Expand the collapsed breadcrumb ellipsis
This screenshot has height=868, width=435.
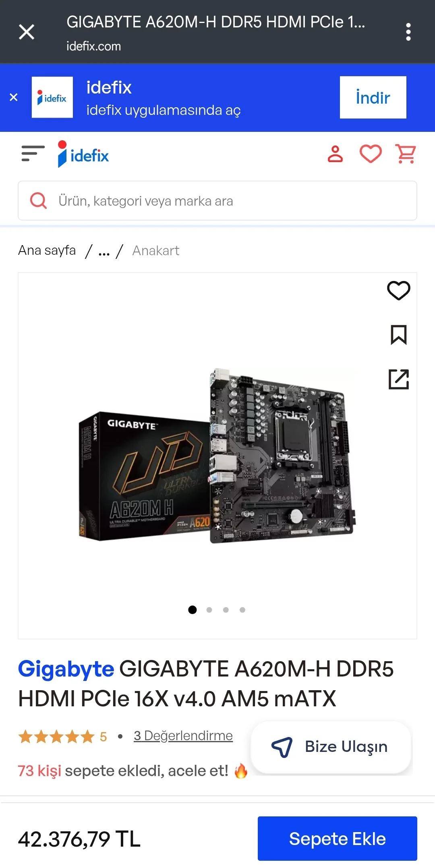(x=104, y=252)
